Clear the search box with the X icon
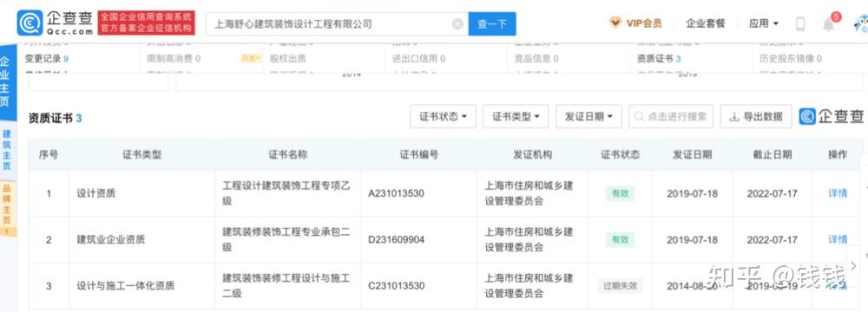This screenshot has width=868, height=312. click(x=457, y=23)
